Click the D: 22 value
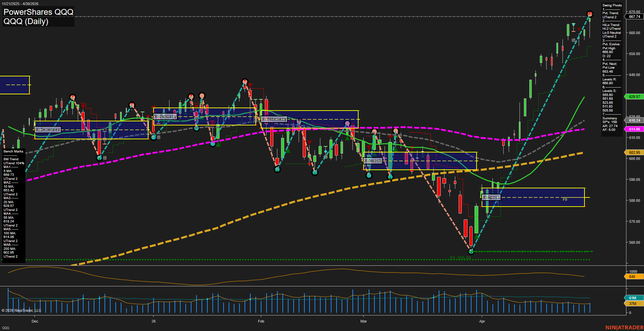Screen dimensions: 644x331 [606, 56]
